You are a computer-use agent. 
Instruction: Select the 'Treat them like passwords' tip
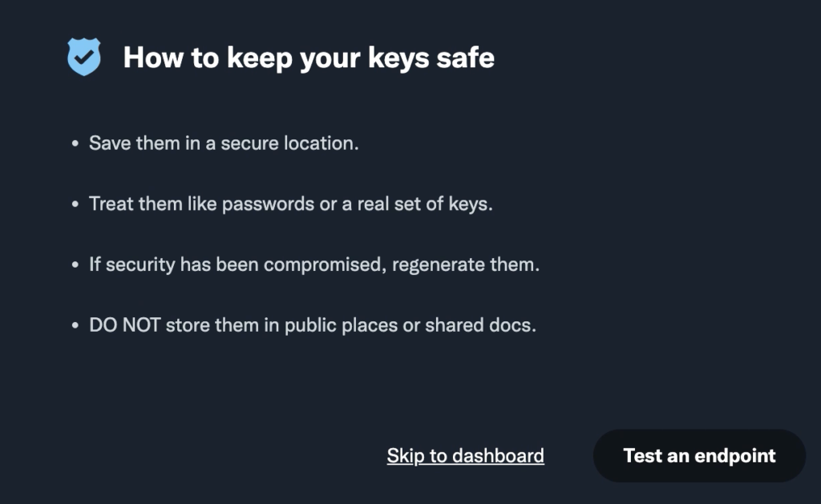click(290, 204)
